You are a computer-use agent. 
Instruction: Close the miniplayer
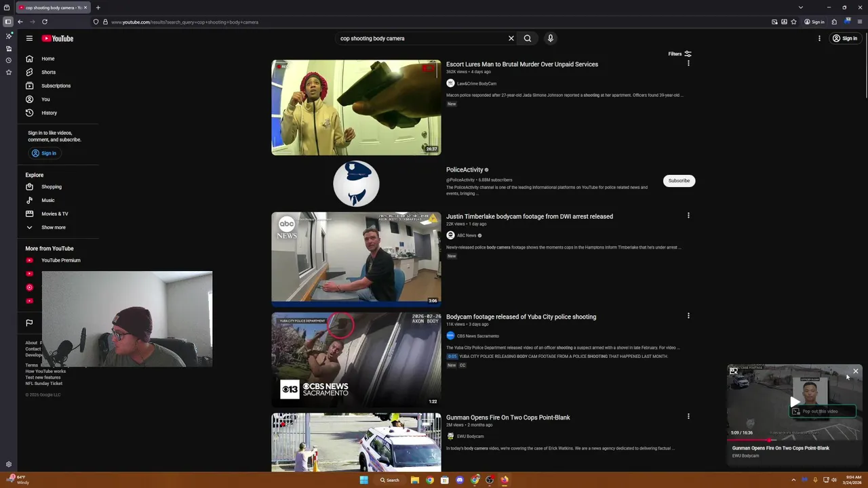856,371
